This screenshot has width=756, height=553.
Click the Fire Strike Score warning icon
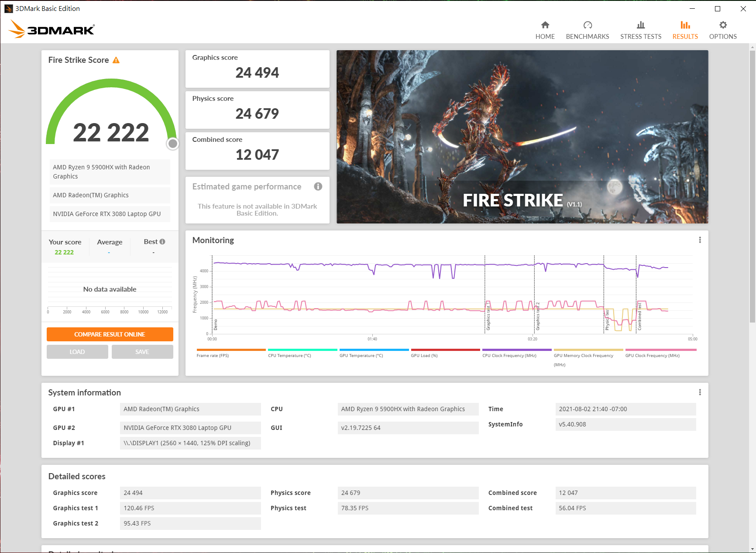(x=116, y=60)
